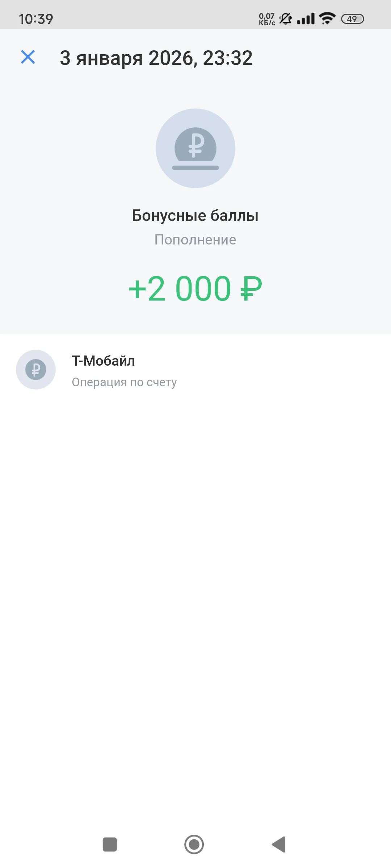Tap the +2 000 ₽ amount
This screenshot has width=391, height=868.
tap(195, 289)
